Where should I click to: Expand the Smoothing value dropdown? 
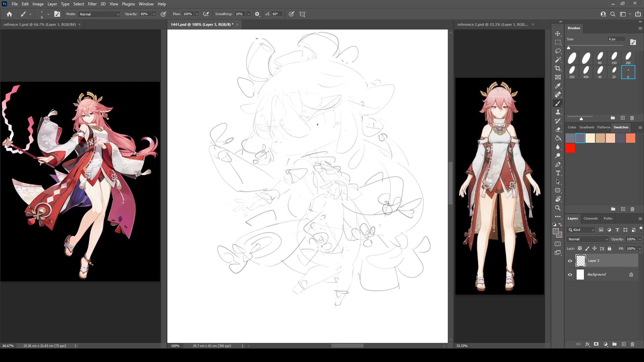[x=249, y=14]
